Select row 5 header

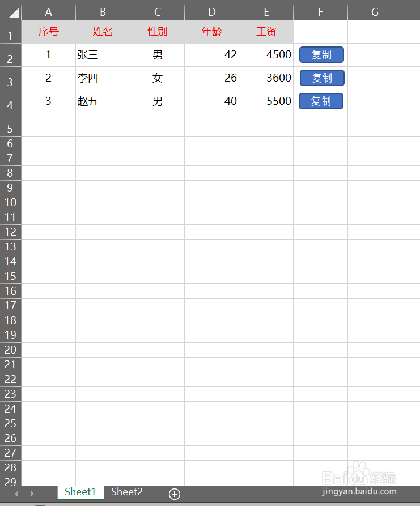click(x=10, y=125)
